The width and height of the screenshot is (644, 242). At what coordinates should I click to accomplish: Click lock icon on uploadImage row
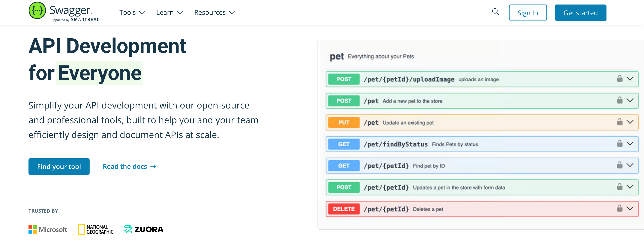click(619, 79)
